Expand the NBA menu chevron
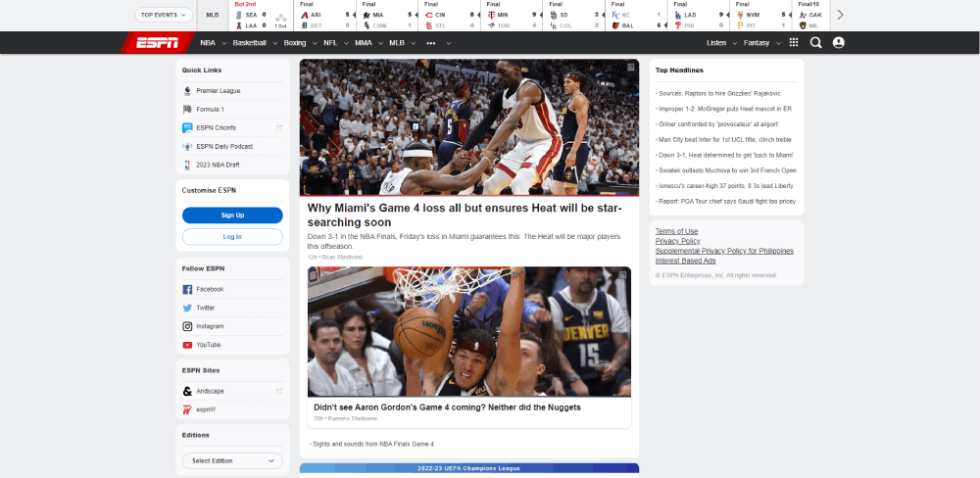Viewport: 980px width, 478px height. (223, 44)
